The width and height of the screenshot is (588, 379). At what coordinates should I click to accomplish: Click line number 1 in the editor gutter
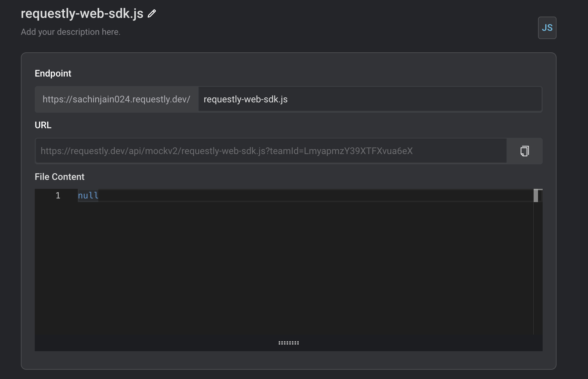(58, 195)
